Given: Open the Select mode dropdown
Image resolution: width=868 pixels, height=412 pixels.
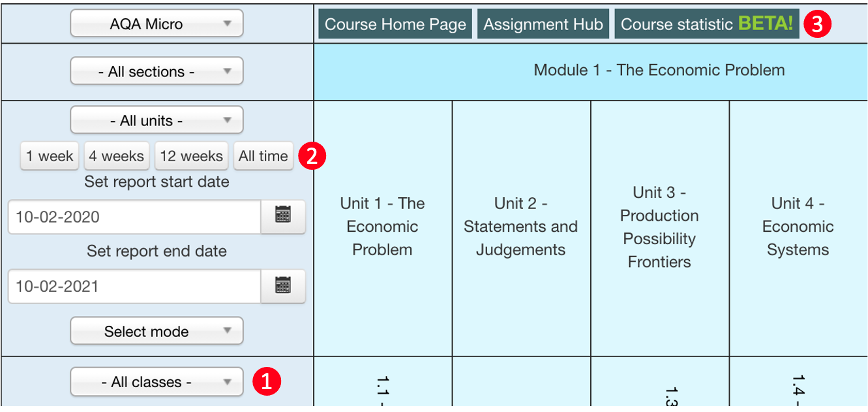Looking at the screenshot, I should tap(157, 331).
